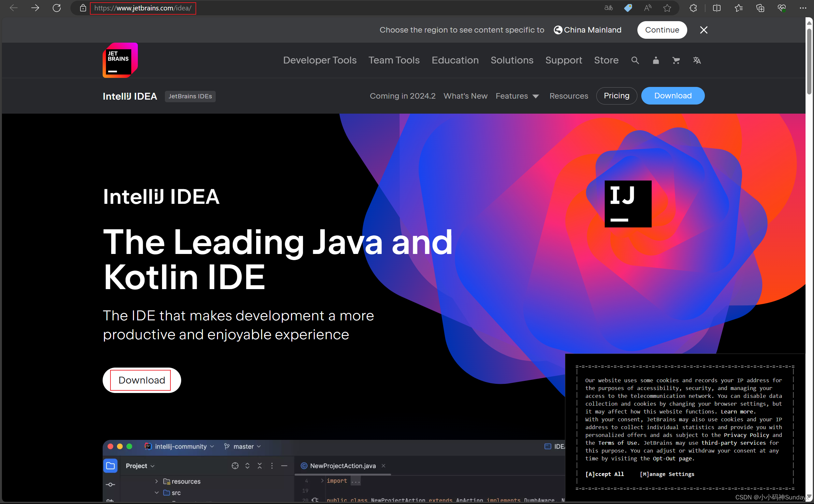Image resolution: width=814 pixels, height=504 pixels.
Task: Click the translate icon in address bar
Action: tap(608, 8)
